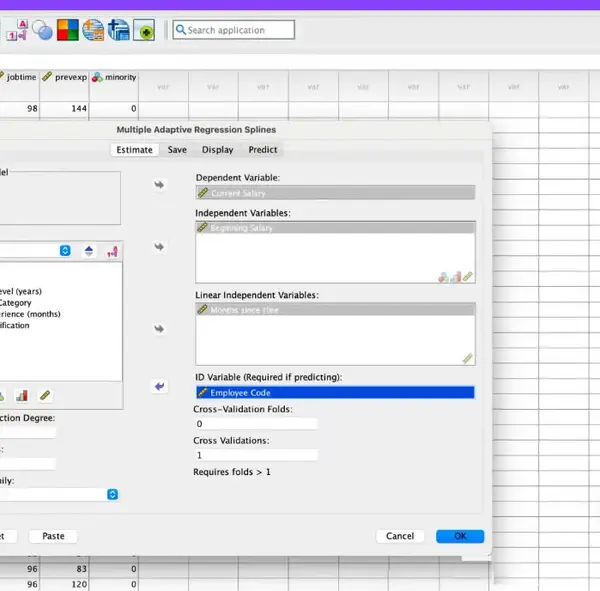This screenshot has height=591, width=600.
Task: Click the sort up/down arrows icon above the variable list
Action: (89, 251)
